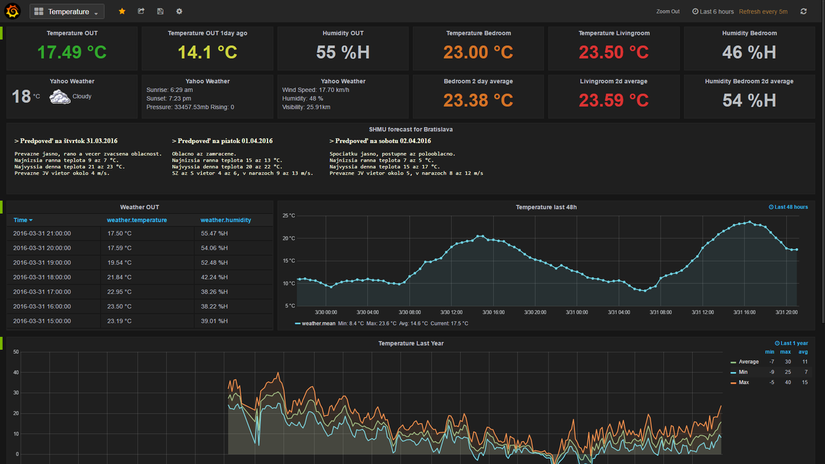
Task: Open the Temperature dashboard picker dropdown
Action: coord(67,12)
